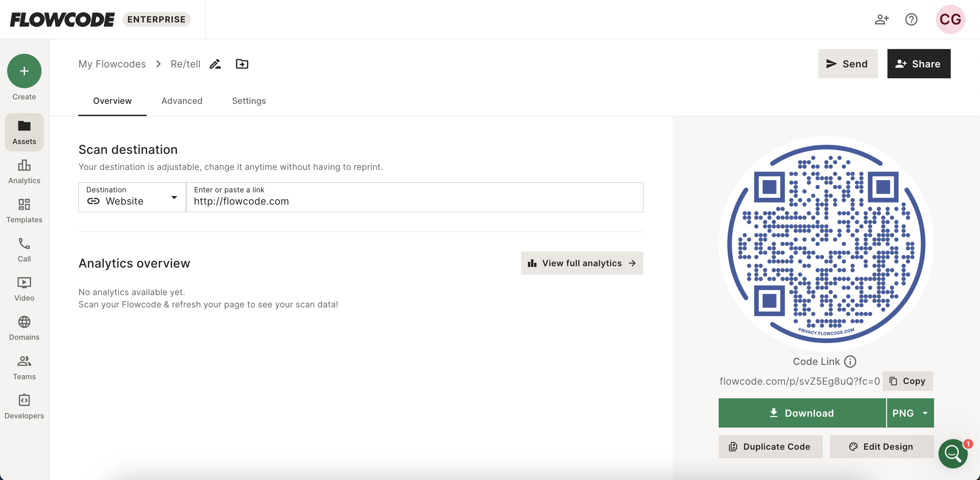Switch to the Overview tab
Image resolution: width=980 pixels, height=480 pixels.
click(x=112, y=101)
